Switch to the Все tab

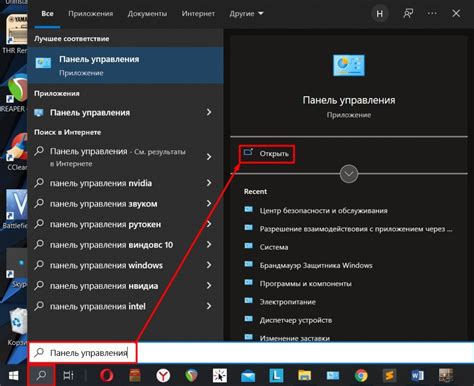[x=47, y=14]
